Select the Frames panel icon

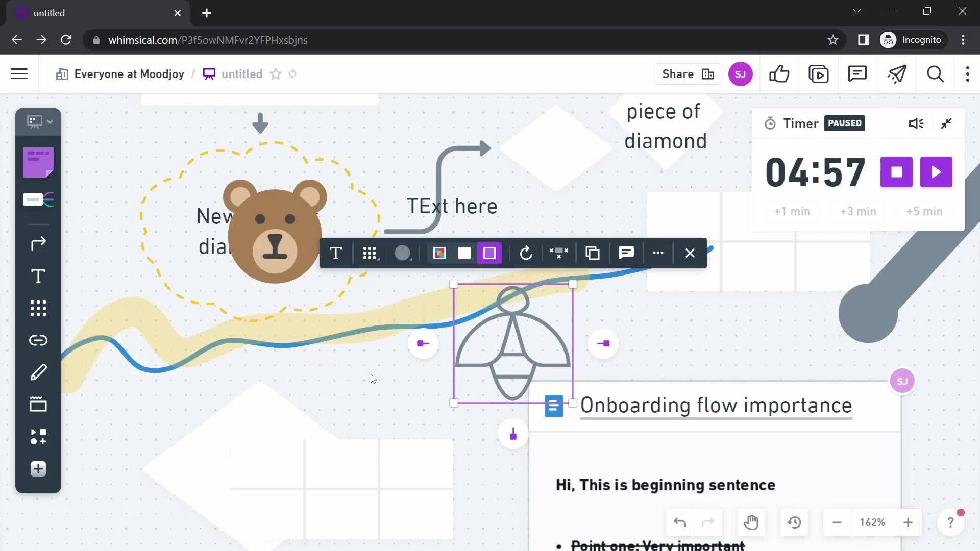coord(38,404)
